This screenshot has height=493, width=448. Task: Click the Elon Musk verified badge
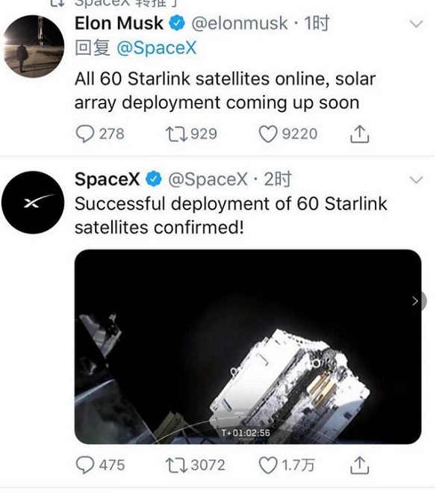click(x=177, y=24)
